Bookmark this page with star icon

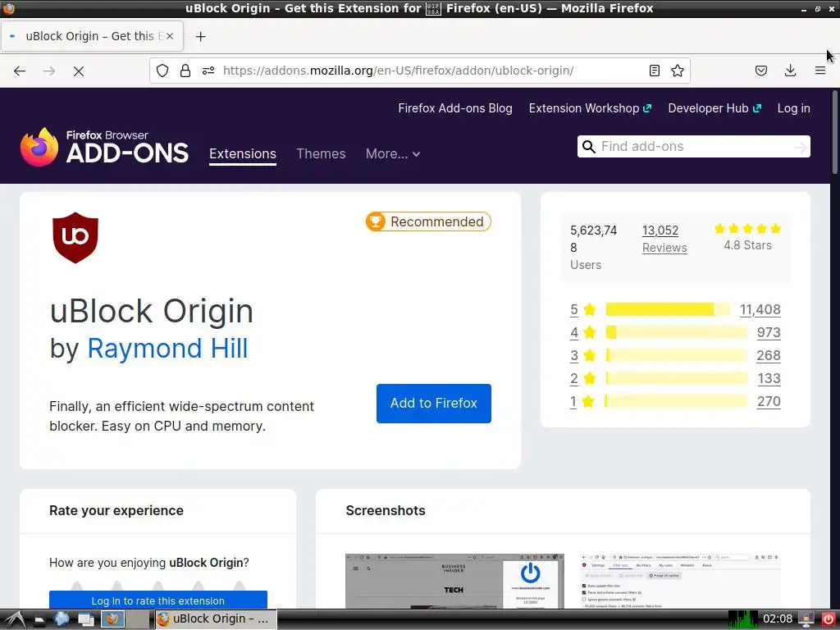tap(678, 71)
